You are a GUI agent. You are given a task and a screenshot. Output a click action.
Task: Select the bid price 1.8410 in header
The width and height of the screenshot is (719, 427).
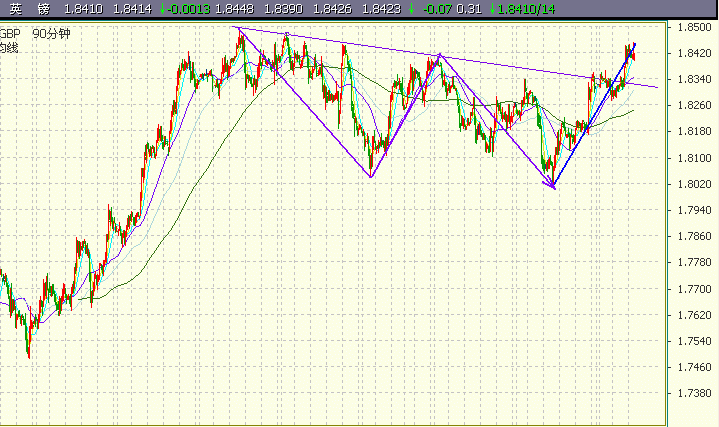pos(83,9)
